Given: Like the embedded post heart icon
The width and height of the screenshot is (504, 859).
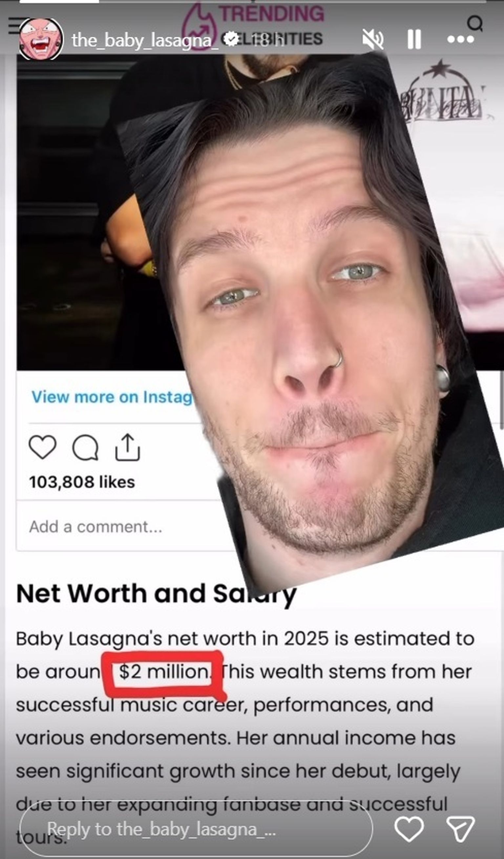Looking at the screenshot, I should [43, 447].
